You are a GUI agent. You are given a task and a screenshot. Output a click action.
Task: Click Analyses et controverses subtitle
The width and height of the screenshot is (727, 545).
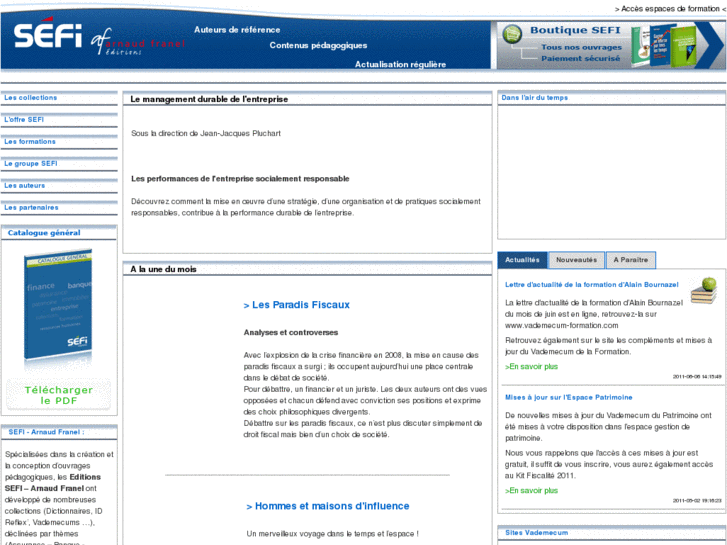pyautogui.click(x=291, y=333)
